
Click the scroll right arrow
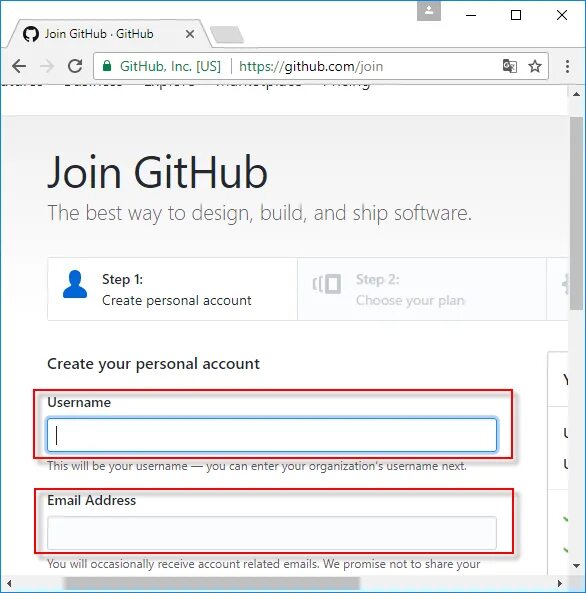pyautogui.click(x=560, y=583)
